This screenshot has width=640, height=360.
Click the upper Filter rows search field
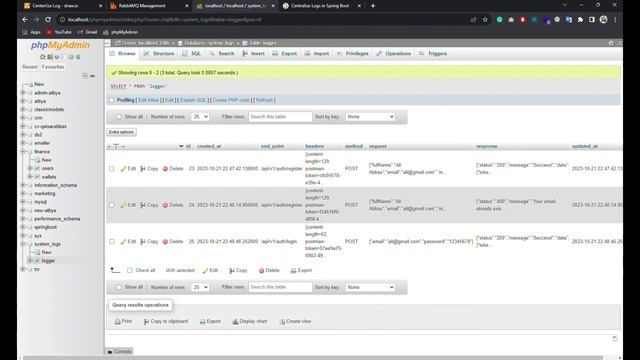tap(280, 117)
